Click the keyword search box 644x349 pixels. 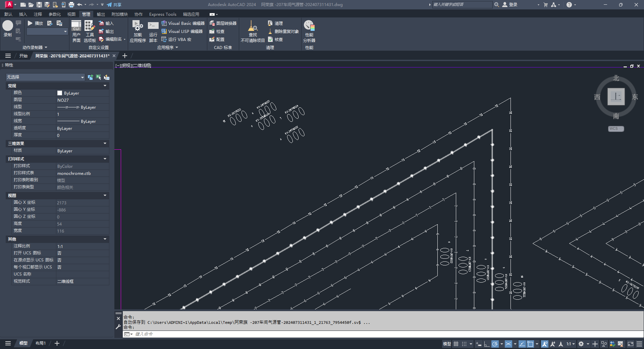tap(462, 5)
